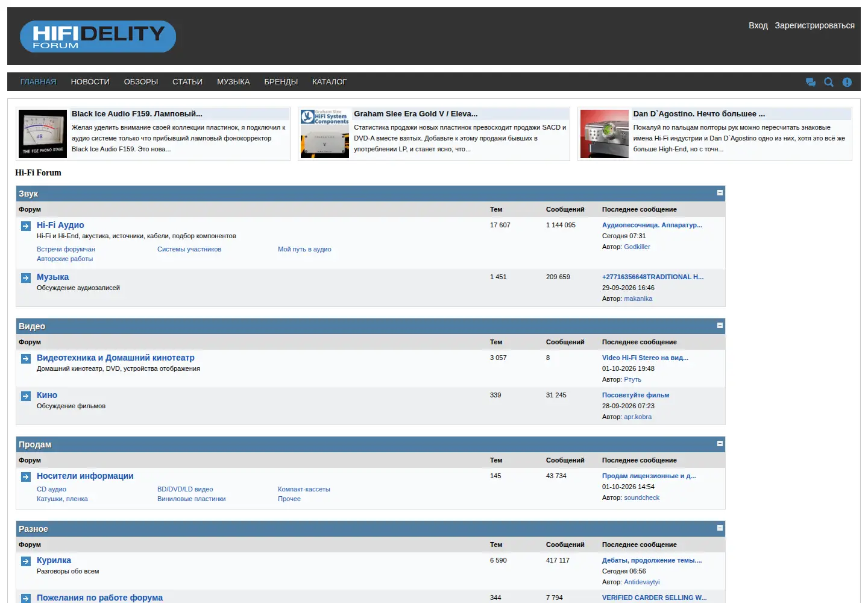Click arrow icon beside Hi-Fi Аудио forum
Screen dimensions: 868x603
[26, 226]
